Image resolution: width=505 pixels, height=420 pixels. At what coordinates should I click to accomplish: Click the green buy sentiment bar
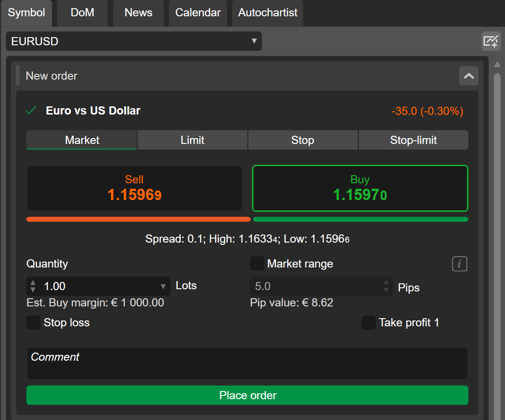point(361,220)
